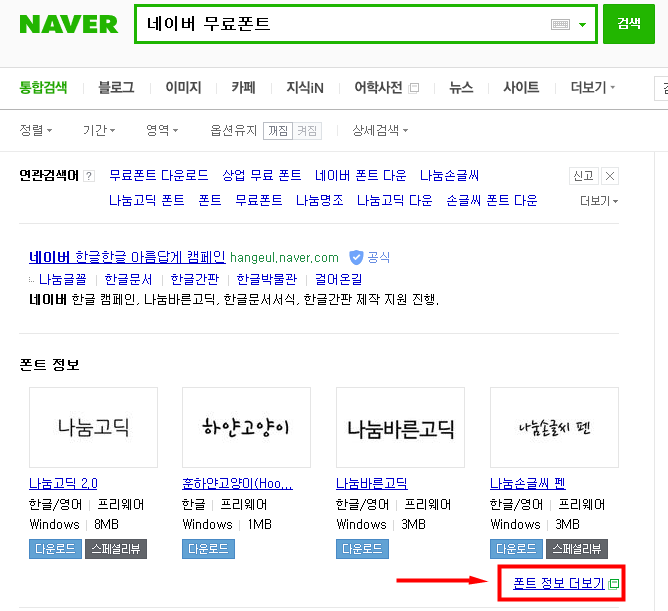668x611 pixels.
Task: Expand related searches with 더보기
Action: coord(599,200)
